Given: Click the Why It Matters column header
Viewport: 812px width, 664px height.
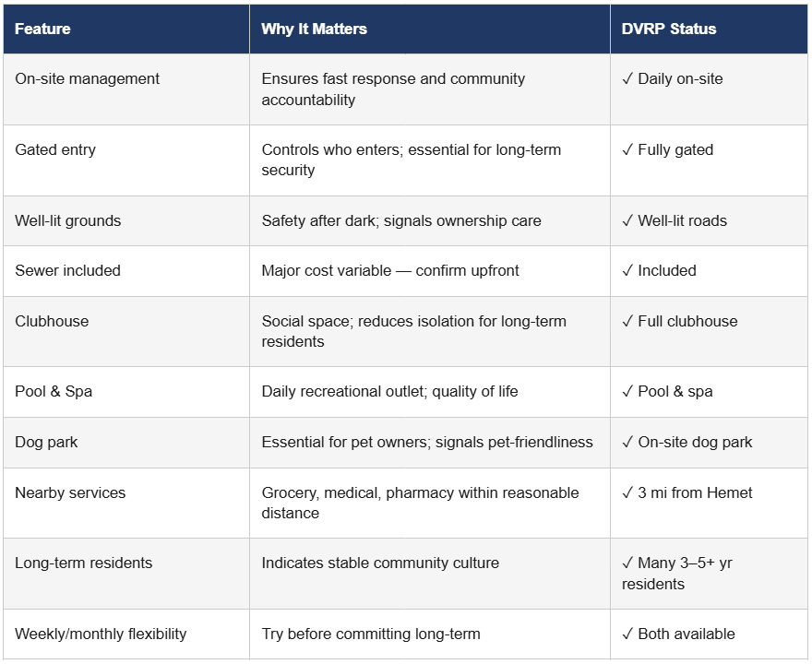Looking at the screenshot, I should click(x=314, y=29).
